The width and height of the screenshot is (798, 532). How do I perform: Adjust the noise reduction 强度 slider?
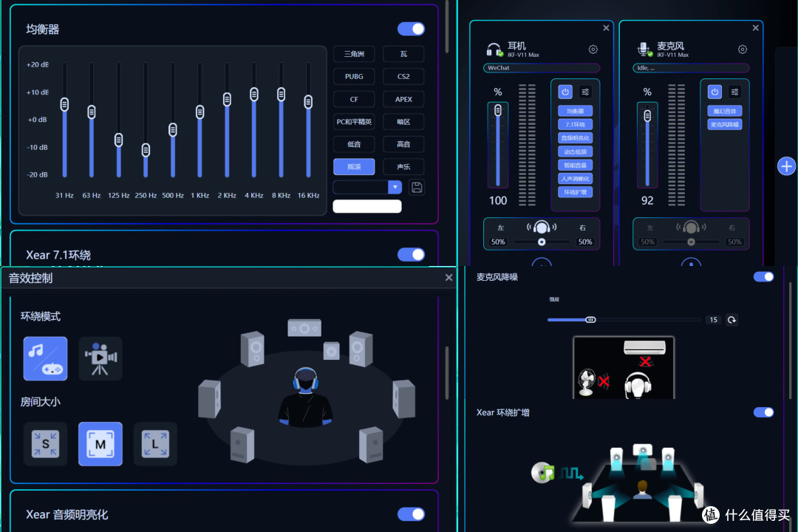[x=590, y=320]
